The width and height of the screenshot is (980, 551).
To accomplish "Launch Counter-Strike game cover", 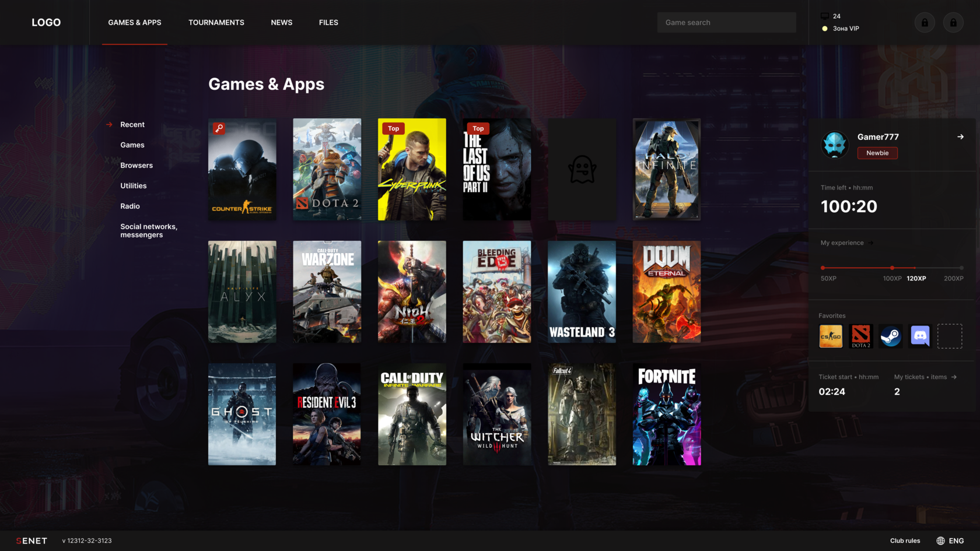I will point(242,170).
